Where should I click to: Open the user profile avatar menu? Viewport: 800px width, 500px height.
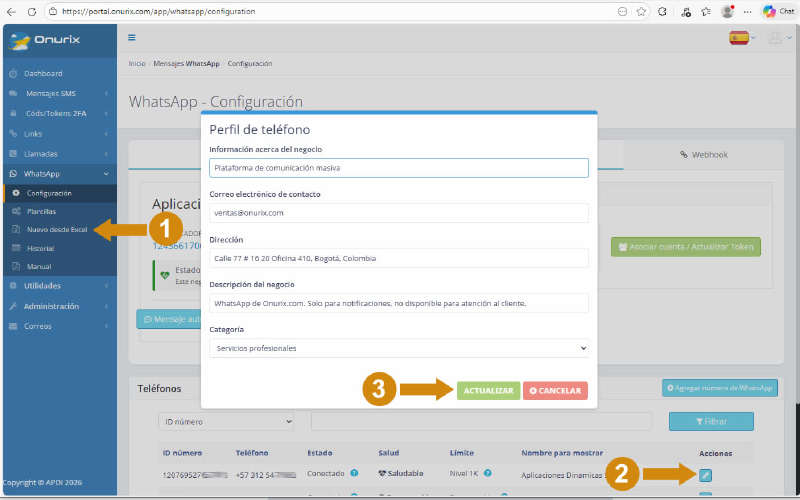click(775, 38)
